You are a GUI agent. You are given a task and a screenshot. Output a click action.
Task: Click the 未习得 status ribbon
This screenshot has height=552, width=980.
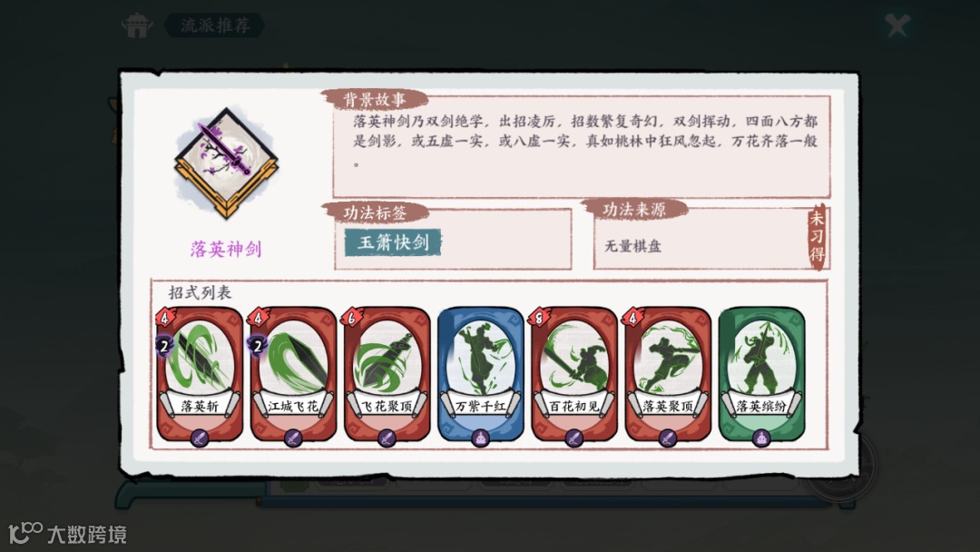coord(817,237)
